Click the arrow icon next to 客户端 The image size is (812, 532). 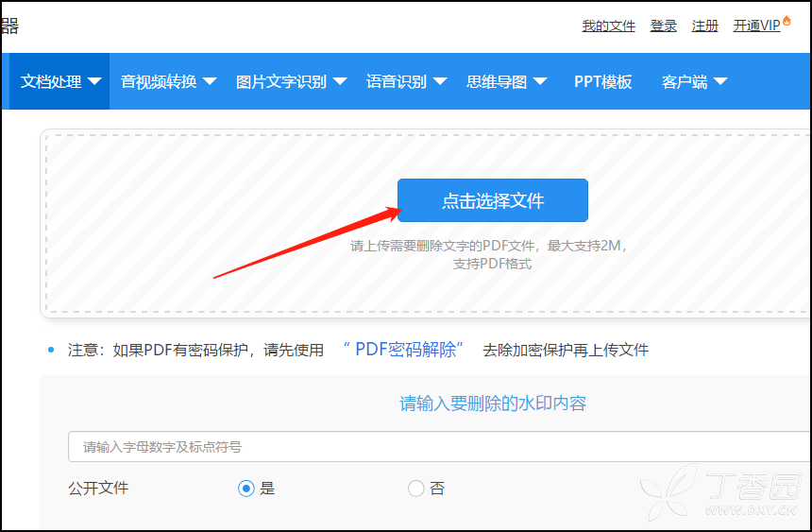(x=720, y=81)
